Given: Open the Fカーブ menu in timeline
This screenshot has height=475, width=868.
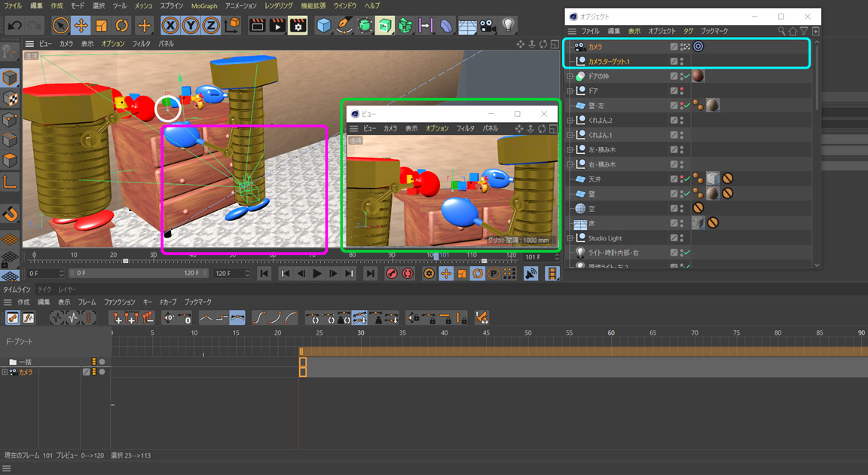Looking at the screenshot, I should point(168,302).
